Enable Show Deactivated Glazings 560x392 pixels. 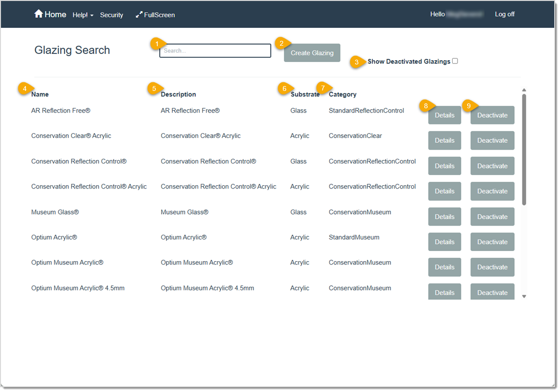455,61
